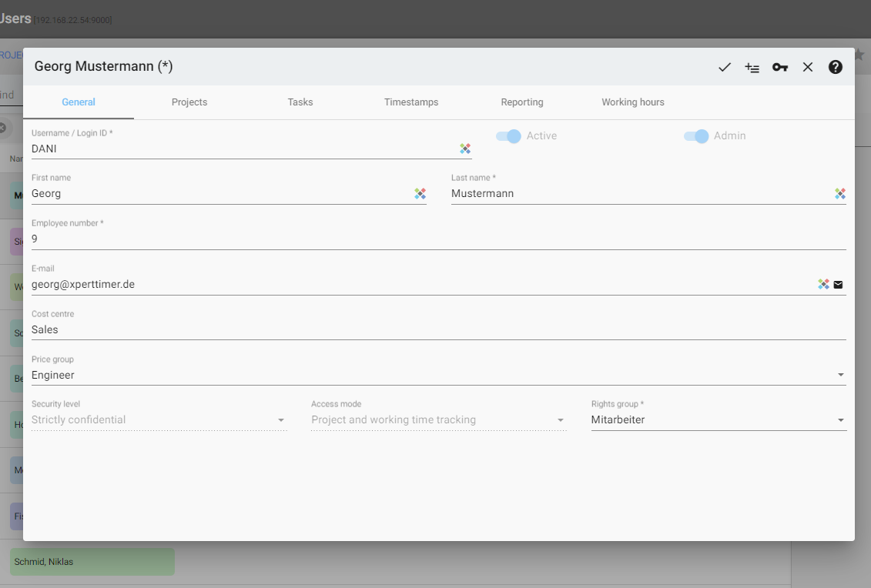
Task: Expand the Price group dropdown
Action: (840, 376)
